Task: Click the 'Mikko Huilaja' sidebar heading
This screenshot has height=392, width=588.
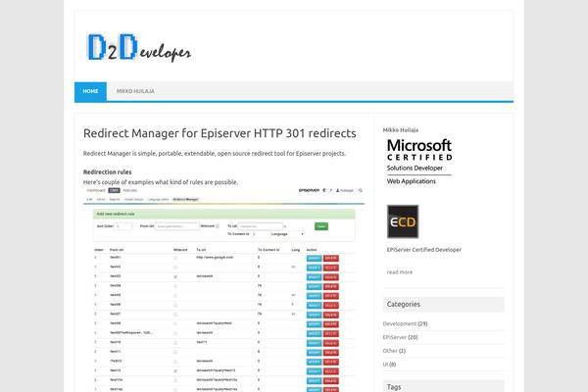Action: [401, 130]
